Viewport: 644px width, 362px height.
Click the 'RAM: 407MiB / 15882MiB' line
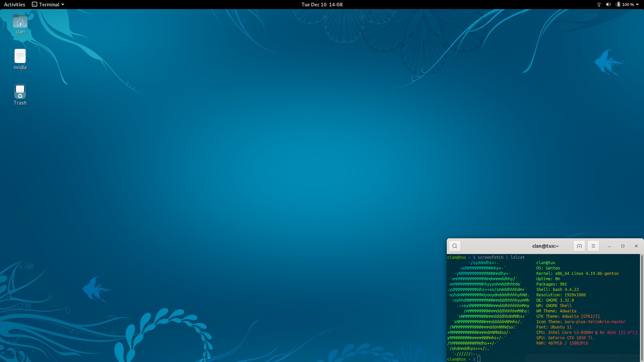pyautogui.click(x=562, y=343)
